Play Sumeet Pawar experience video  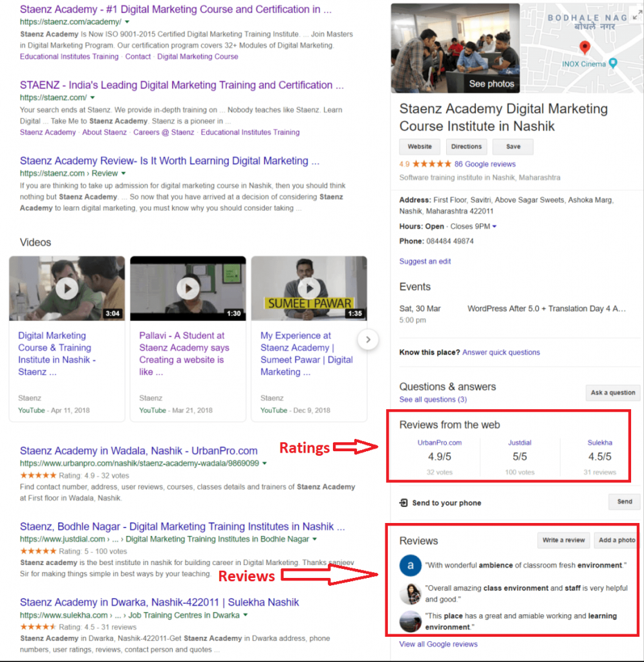click(x=309, y=288)
